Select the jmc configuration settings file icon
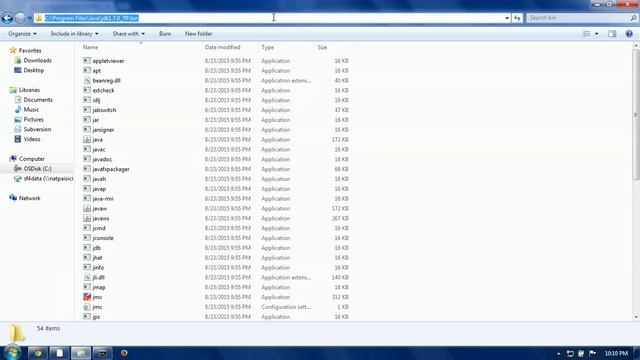640x360 pixels. [x=87, y=307]
